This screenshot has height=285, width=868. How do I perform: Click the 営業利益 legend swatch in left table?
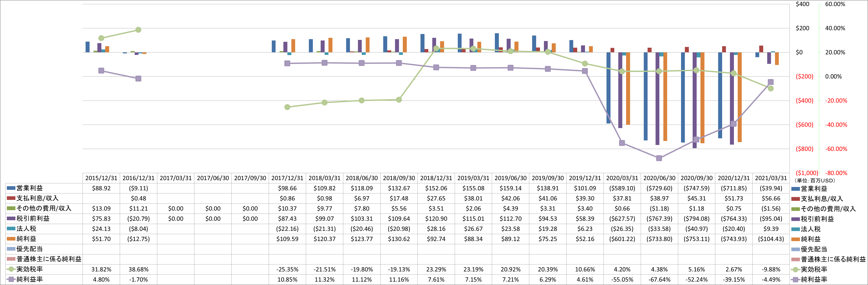pos(11,188)
